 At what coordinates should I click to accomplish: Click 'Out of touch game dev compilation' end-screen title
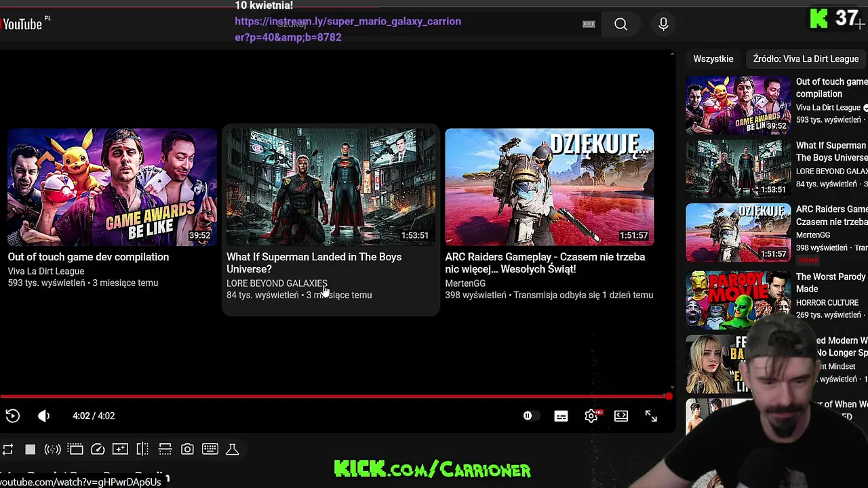click(x=88, y=257)
